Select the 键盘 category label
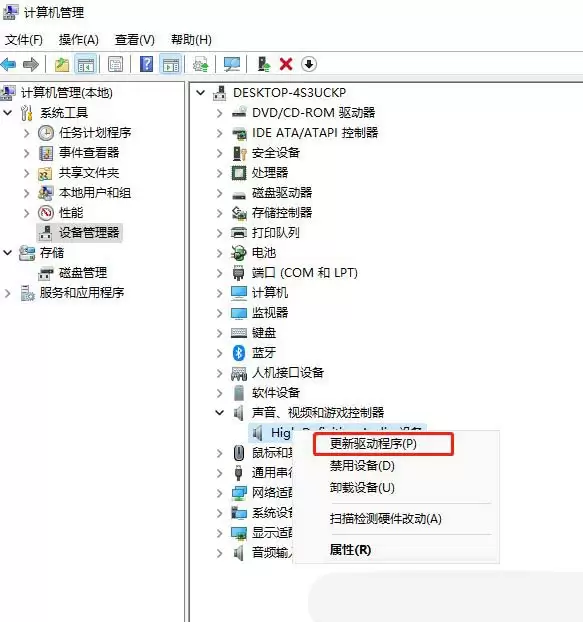Image resolution: width=583 pixels, height=622 pixels. coord(264,333)
